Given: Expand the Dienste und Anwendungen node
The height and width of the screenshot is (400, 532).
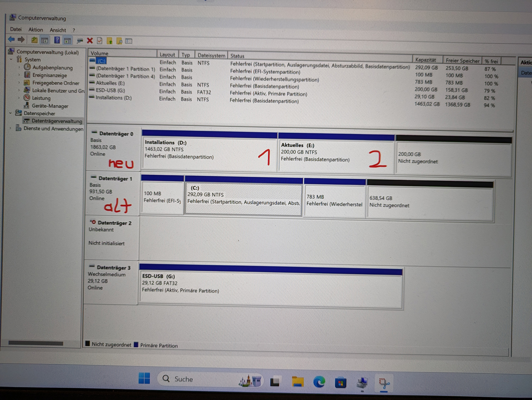Looking at the screenshot, I should point(10,128).
